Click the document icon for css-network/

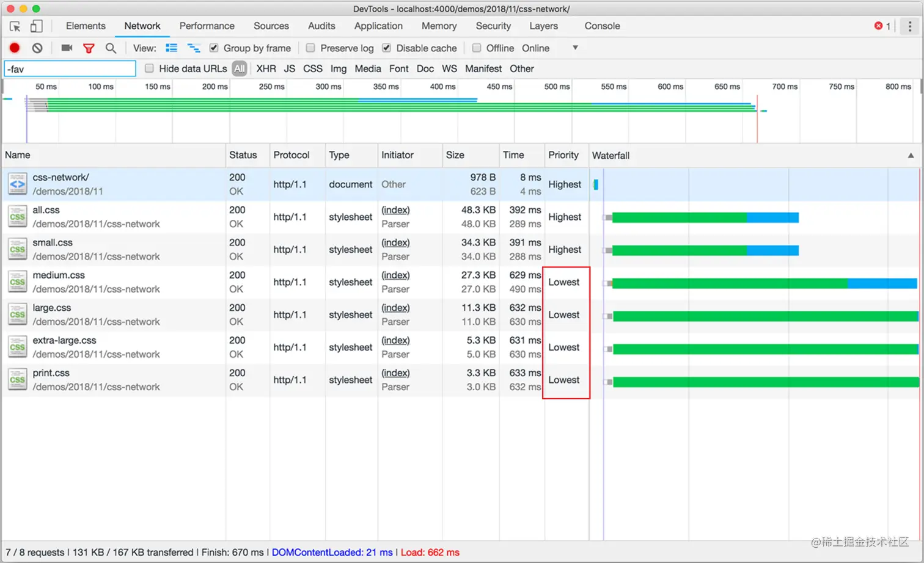point(18,184)
